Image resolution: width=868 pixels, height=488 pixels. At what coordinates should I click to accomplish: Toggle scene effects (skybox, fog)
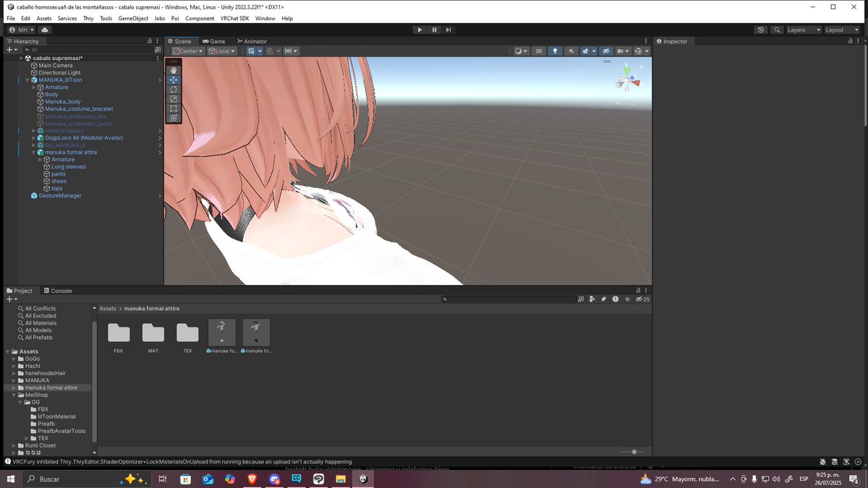click(587, 51)
